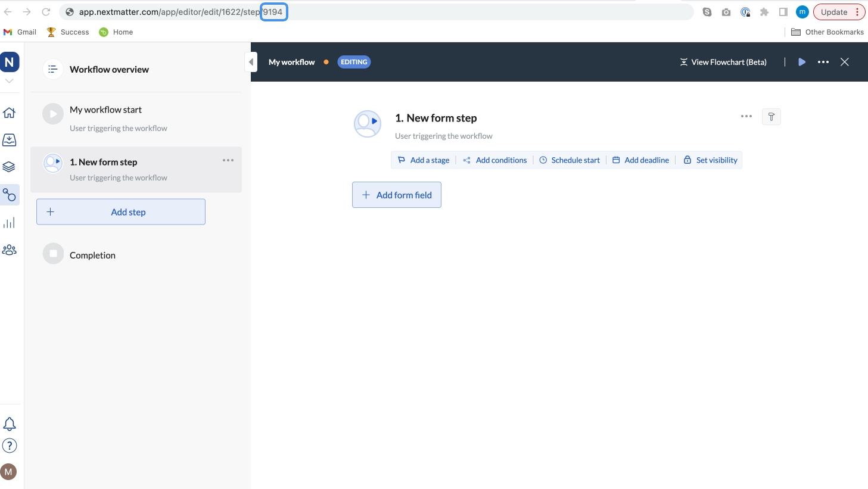Open the options menu on New form step entry
The height and width of the screenshot is (489, 868).
(228, 160)
